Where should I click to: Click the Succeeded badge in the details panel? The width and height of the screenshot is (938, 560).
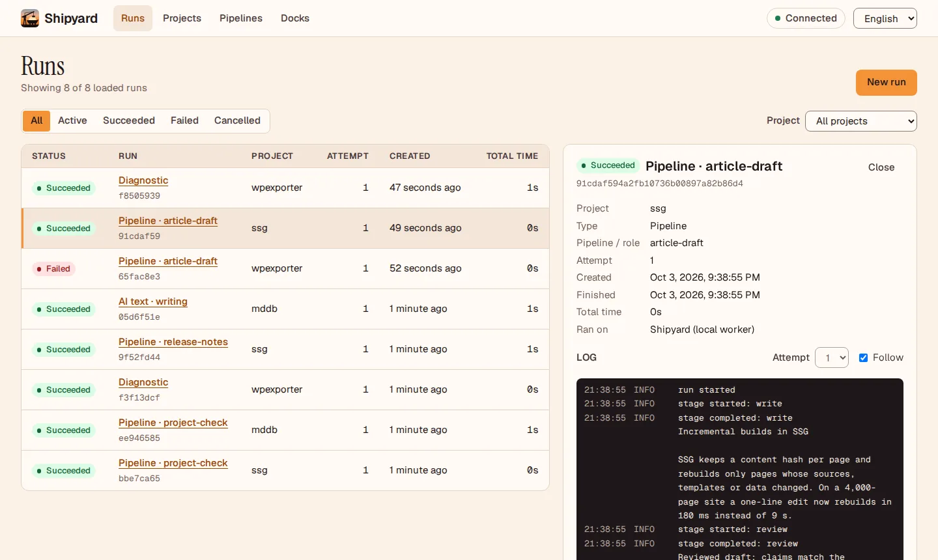tap(608, 165)
